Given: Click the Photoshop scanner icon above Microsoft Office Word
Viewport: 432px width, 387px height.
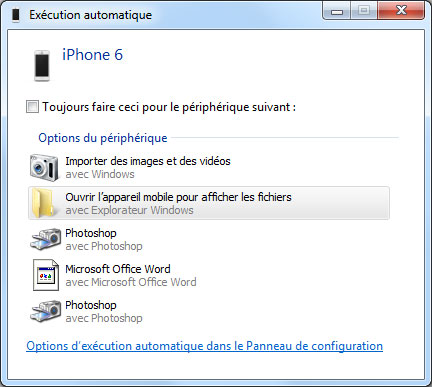Looking at the screenshot, I should 45,239.
